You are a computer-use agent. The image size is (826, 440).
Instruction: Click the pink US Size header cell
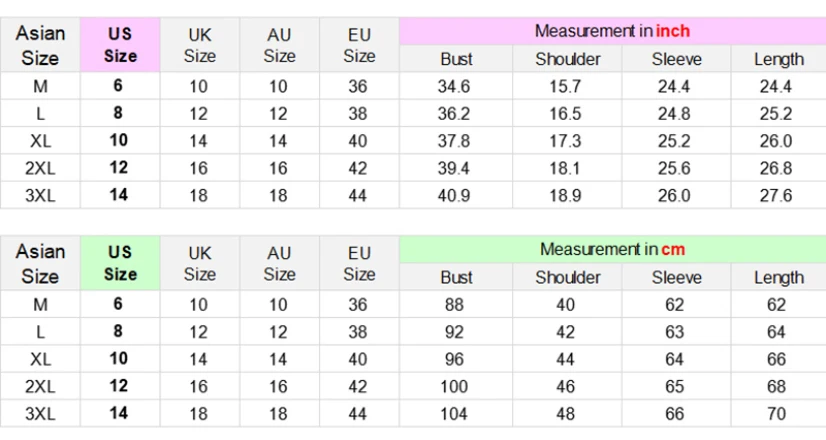pyautogui.click(x=120, y=45)
